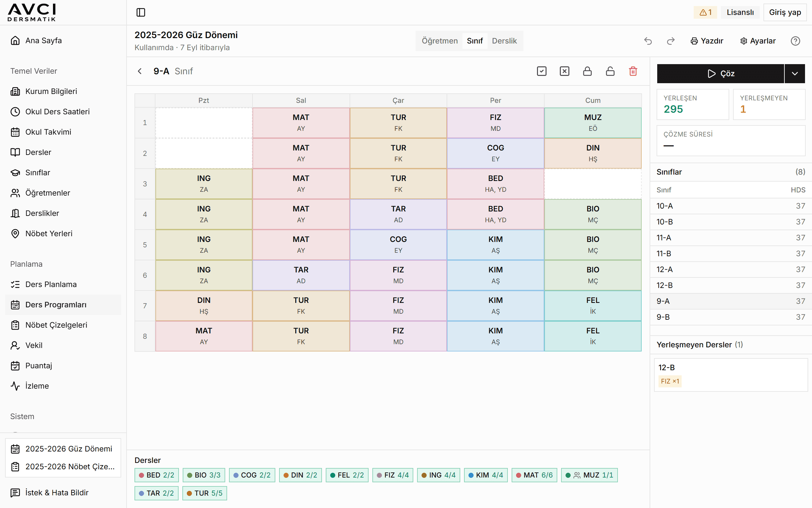The height and width of the screenshot is (508, 812).
Task: Switch to Öğretmen view tab
Action: [x=440, y=41]
